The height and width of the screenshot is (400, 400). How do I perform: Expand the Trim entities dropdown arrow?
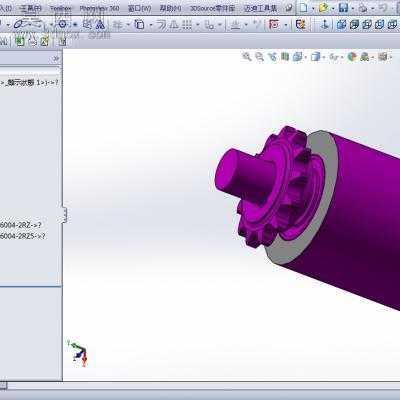click(x=128, y=25)
